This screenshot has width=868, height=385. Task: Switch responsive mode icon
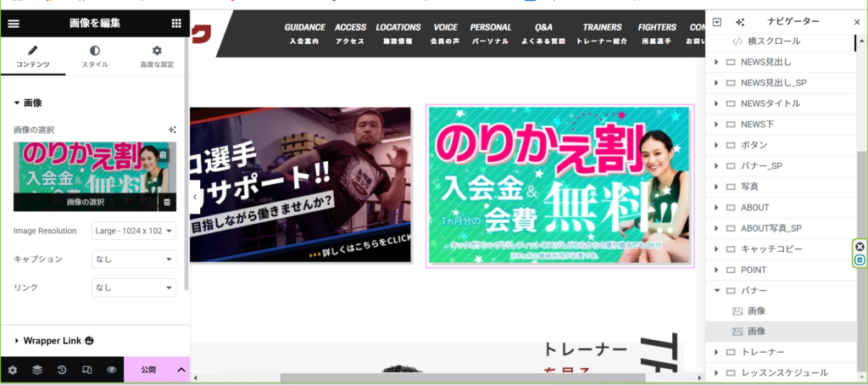[86, 370]
